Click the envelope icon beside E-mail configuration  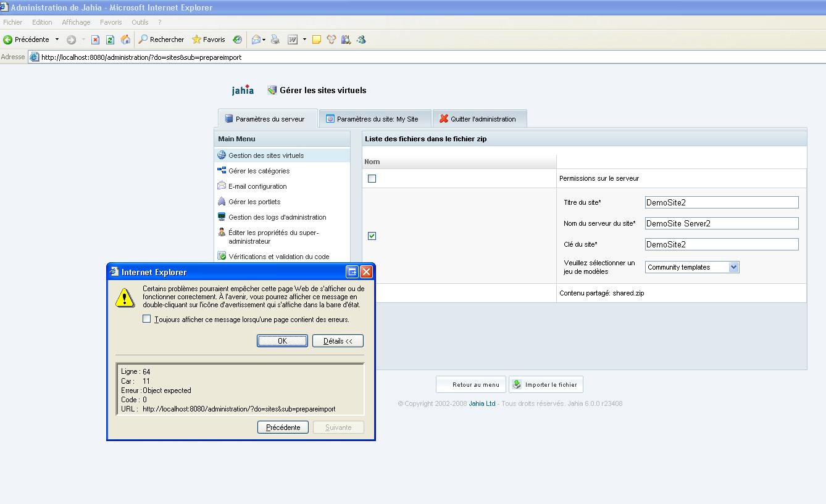(x=222, y=186)
